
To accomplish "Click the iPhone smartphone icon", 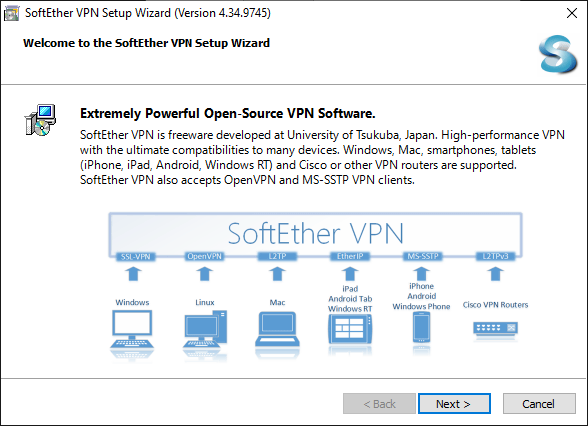I will point(422,327).
